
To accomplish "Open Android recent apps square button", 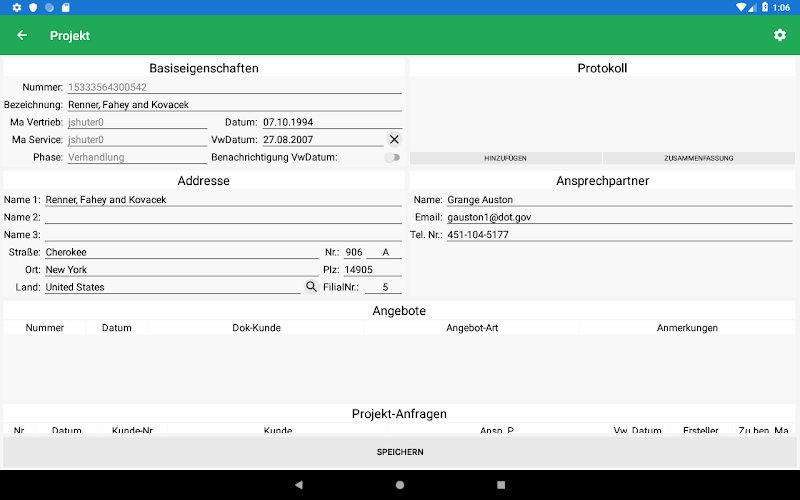I will [x=501, y=485].
